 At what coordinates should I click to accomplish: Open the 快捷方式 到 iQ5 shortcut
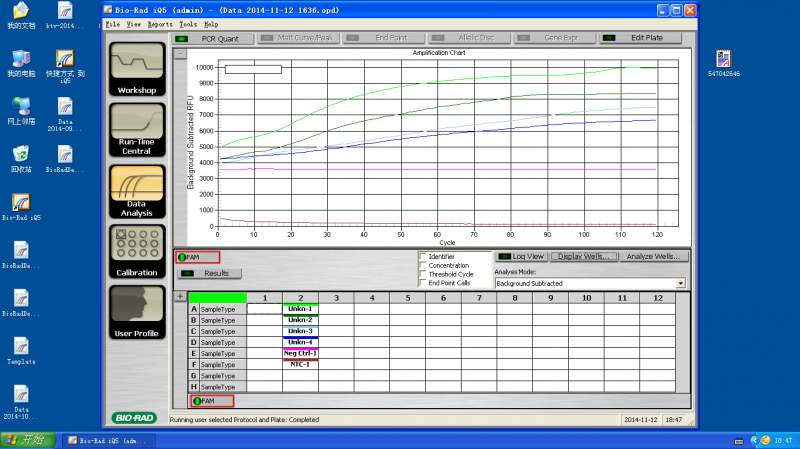[x=65, y=66]
